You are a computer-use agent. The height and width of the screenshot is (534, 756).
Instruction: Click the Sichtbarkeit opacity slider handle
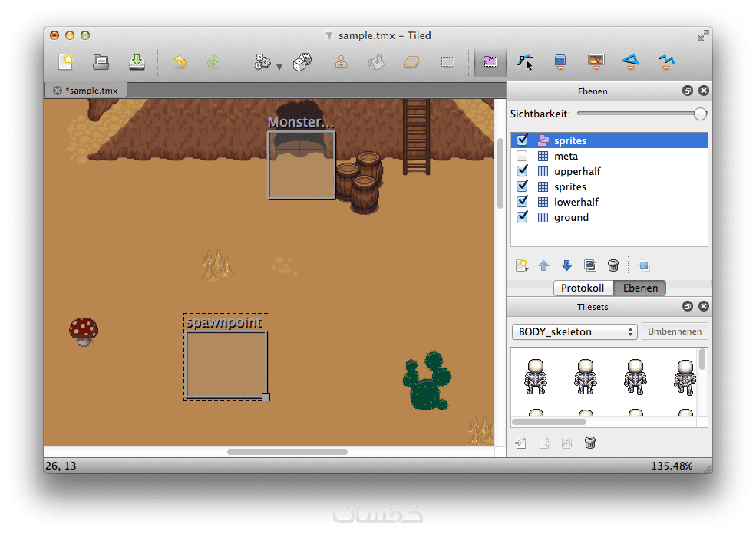point(700,114)
